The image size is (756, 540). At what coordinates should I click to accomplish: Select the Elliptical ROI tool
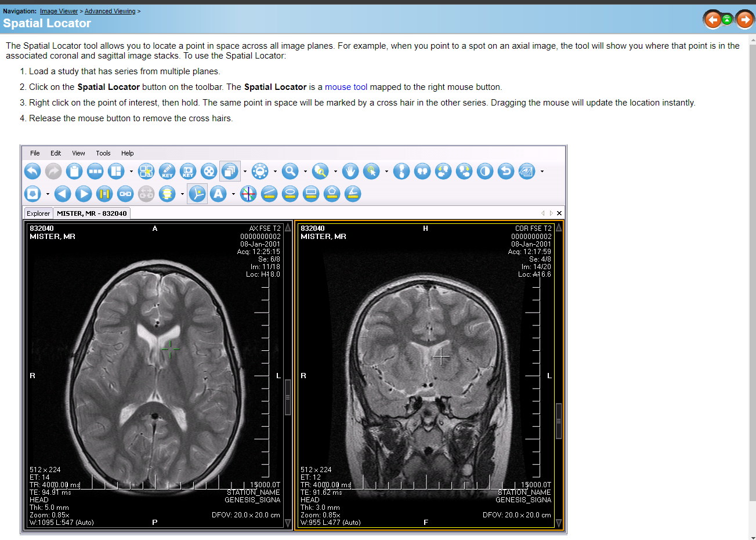tap(290, 193)
